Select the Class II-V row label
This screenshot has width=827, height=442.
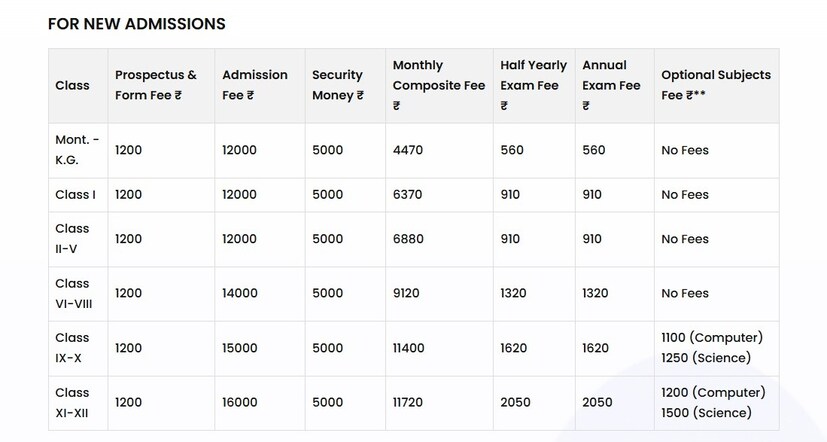click(x=72, y=239)
